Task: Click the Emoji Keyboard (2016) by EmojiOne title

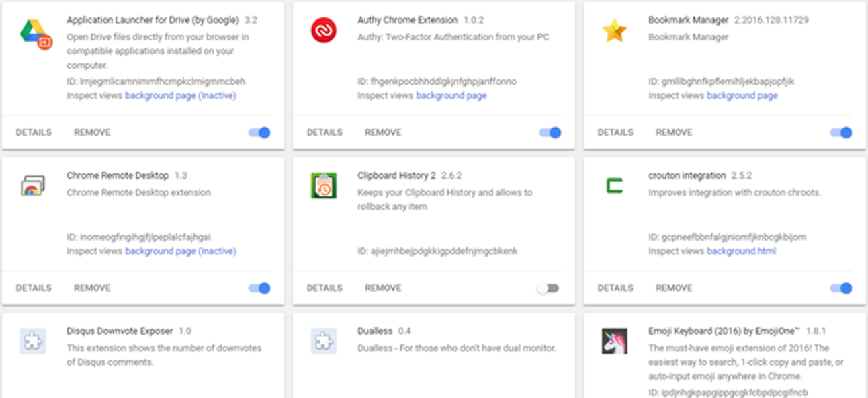Action: tap(724, 331)
